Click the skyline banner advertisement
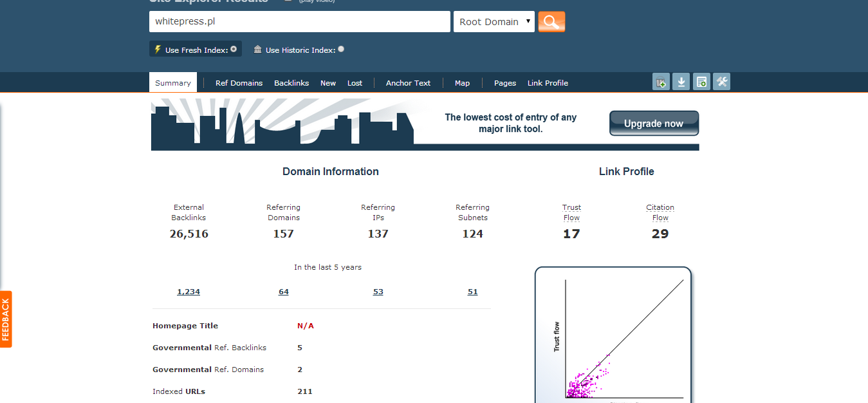 pos(425,124)
